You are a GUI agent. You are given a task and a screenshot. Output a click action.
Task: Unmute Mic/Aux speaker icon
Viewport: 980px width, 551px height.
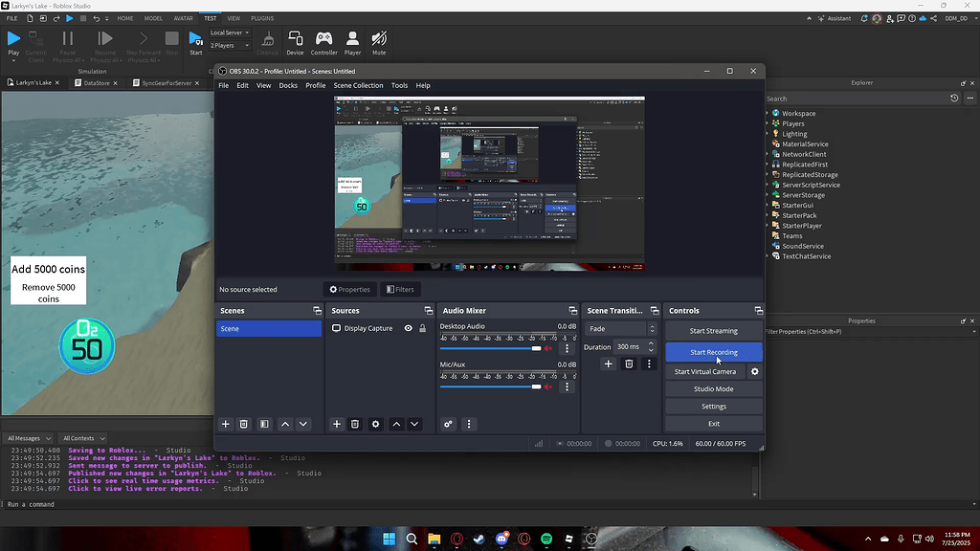point(548,386)
